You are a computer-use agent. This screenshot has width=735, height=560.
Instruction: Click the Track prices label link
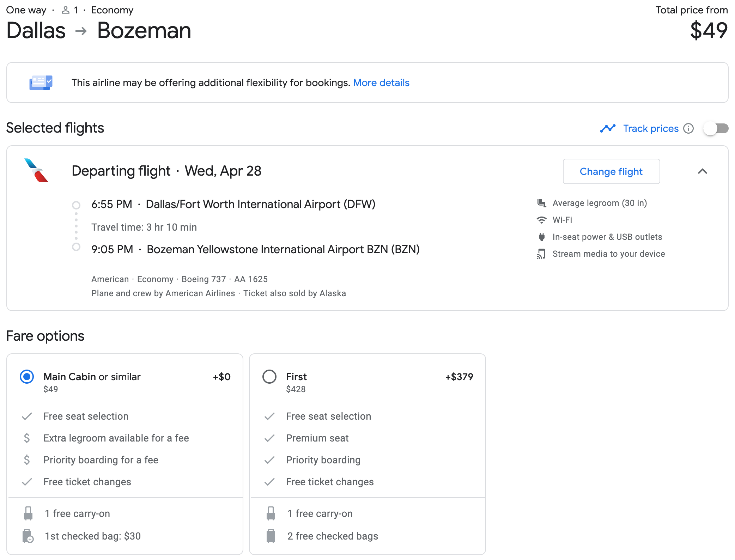[x=650, y=128]
